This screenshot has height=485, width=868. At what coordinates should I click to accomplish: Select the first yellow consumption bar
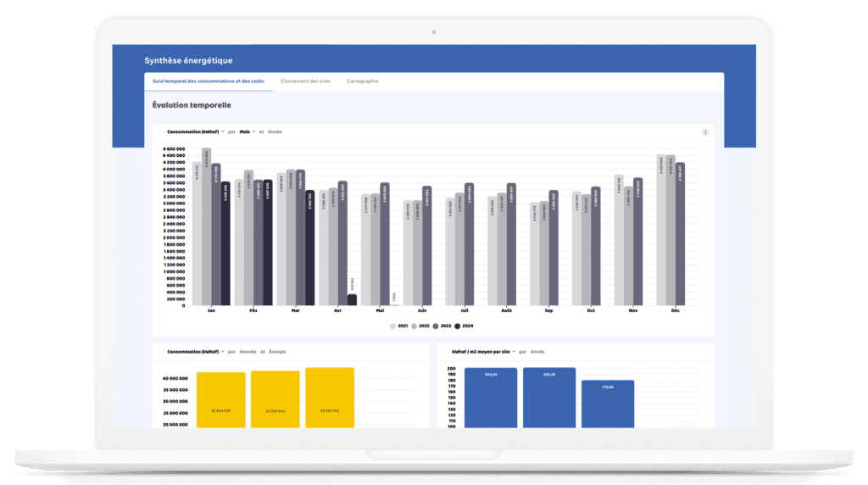221,399
